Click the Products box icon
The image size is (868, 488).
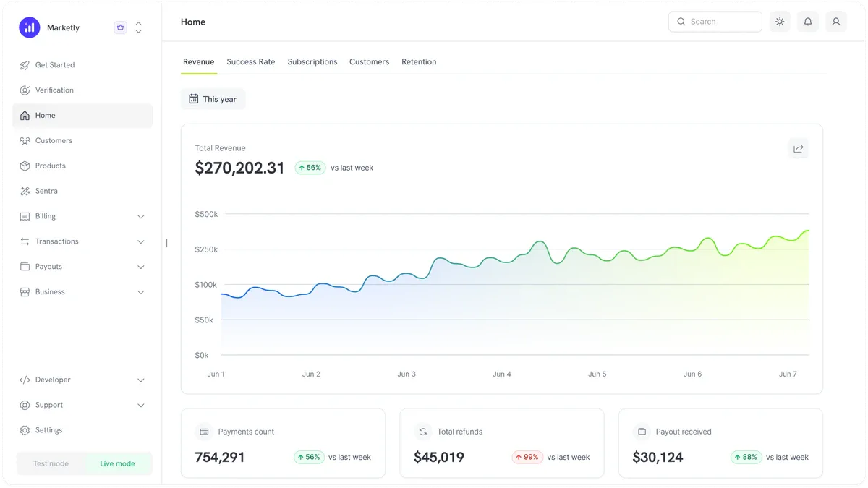tap(25, 166)
